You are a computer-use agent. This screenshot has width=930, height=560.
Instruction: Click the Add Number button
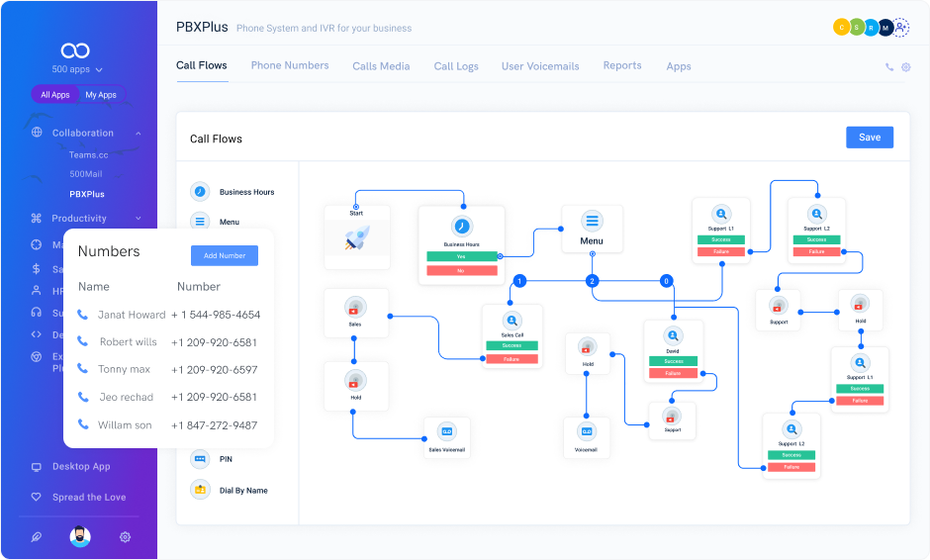pos(225,255)
